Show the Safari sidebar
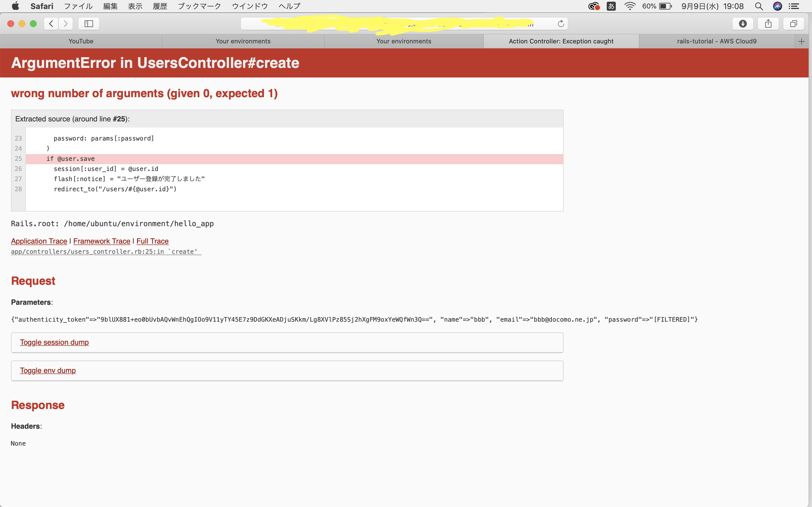This screenshot has width=812, height=507. pyautogui.click(x=89, y=23)
